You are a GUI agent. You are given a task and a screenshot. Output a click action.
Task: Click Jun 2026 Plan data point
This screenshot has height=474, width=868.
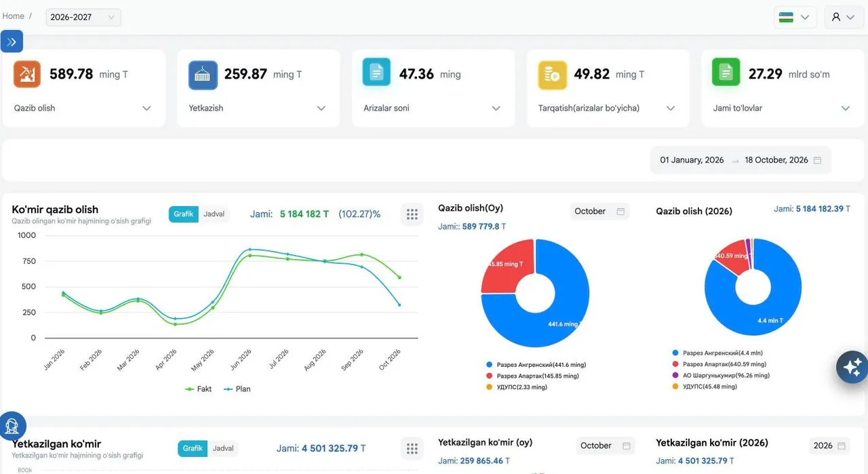coord(250,250)
